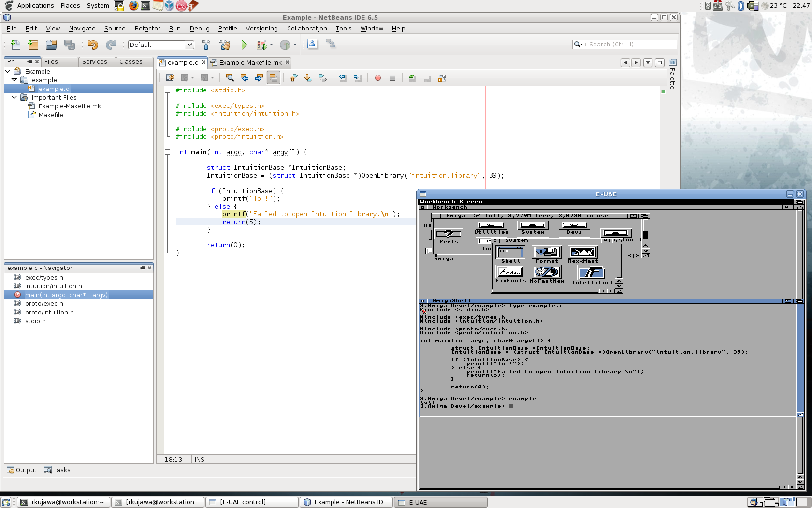Collapse the main function code fold

(x=167, y=152)
